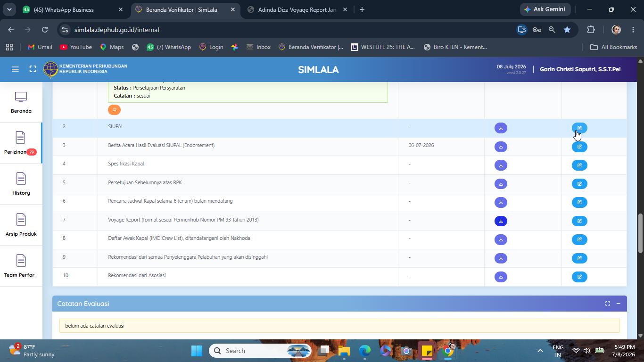The image size is (644, 362).
Task: Open Microsoft Edge from taskbar
Action: (x=365, y=351)
